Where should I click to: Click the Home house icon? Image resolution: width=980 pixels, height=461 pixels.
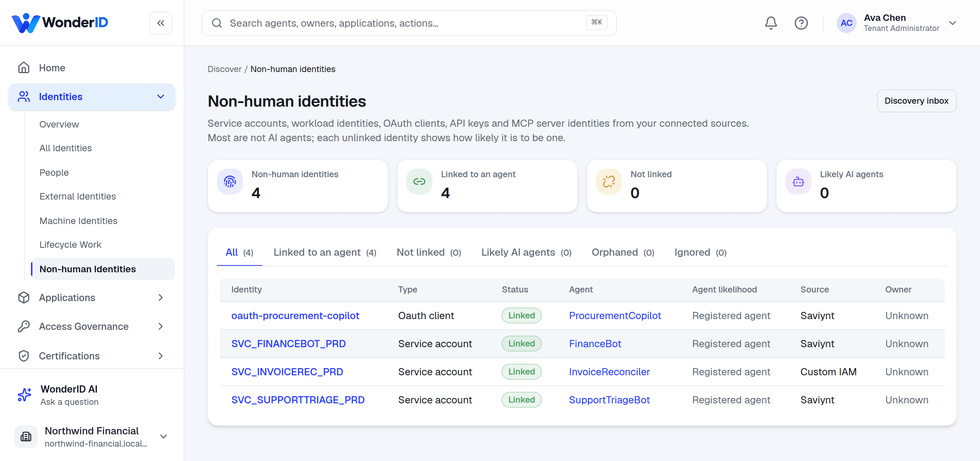pos(23,68)
